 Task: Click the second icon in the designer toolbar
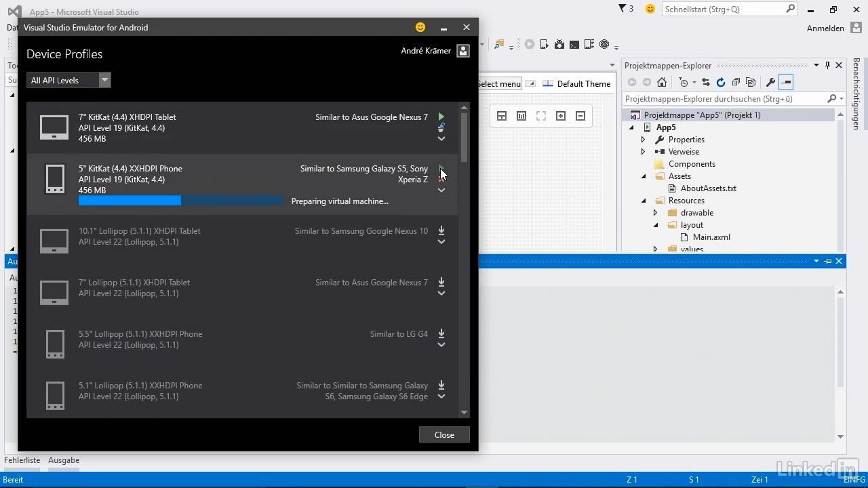tap(521, 116)
